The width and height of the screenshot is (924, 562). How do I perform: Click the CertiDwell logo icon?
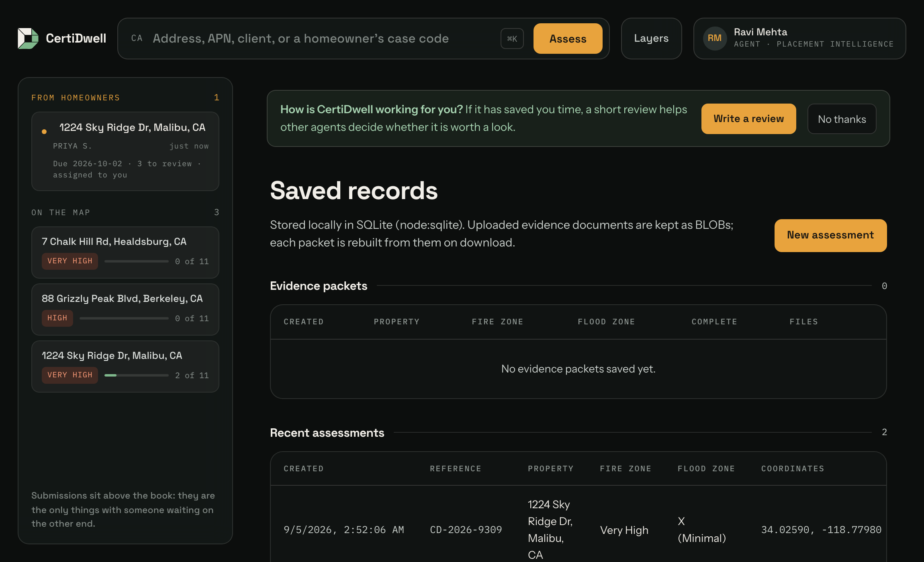(x=28, y=39)
